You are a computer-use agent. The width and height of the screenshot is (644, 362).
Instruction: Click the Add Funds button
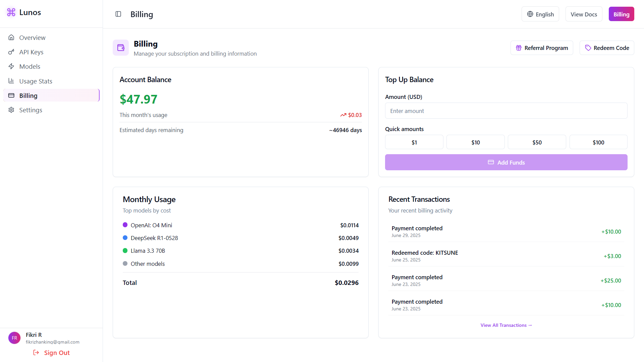pyautogui.click(x=506, y=162)
